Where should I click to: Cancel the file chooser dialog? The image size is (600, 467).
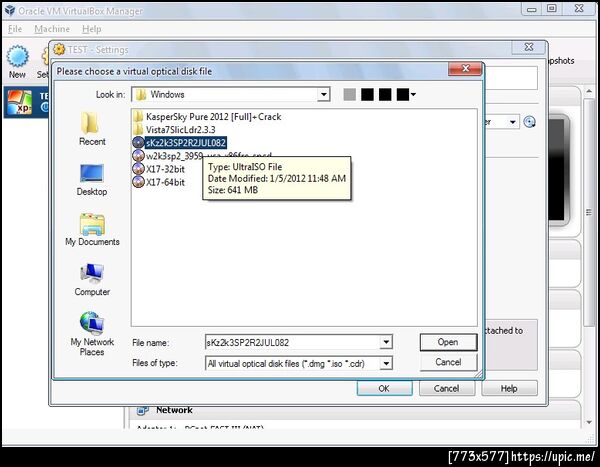tap(448, 362)
